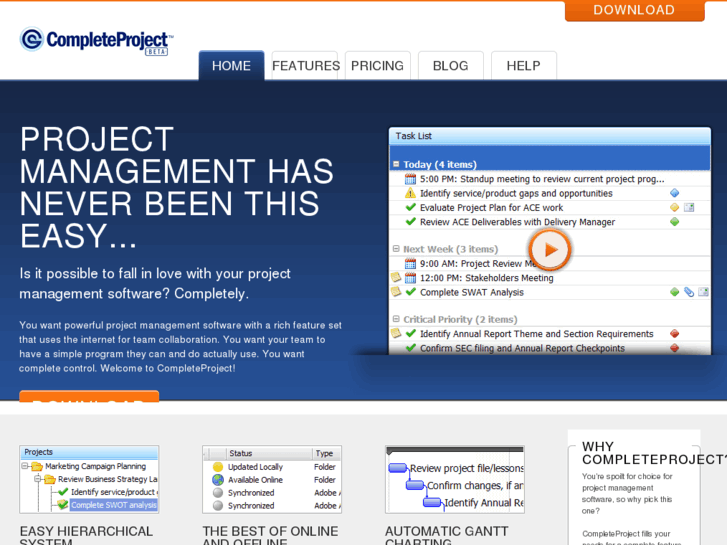Click note icon beside 12:00 PM Stakeholders Meeting

(396, 277)
